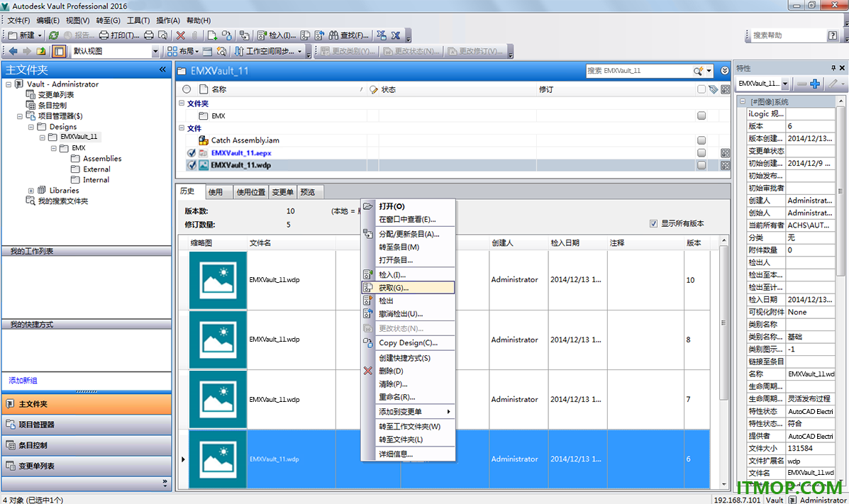The height and width of the screenshot is (504, 849).
Task: Toggle checkbox on EMXVault_11.aepx row
Action: [701, 152]
